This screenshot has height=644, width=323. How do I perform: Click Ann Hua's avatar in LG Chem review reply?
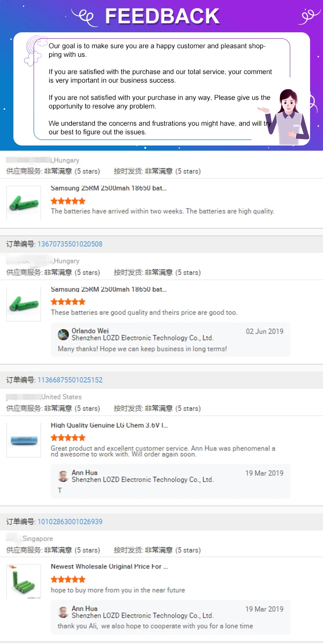(x=63, y=476)
